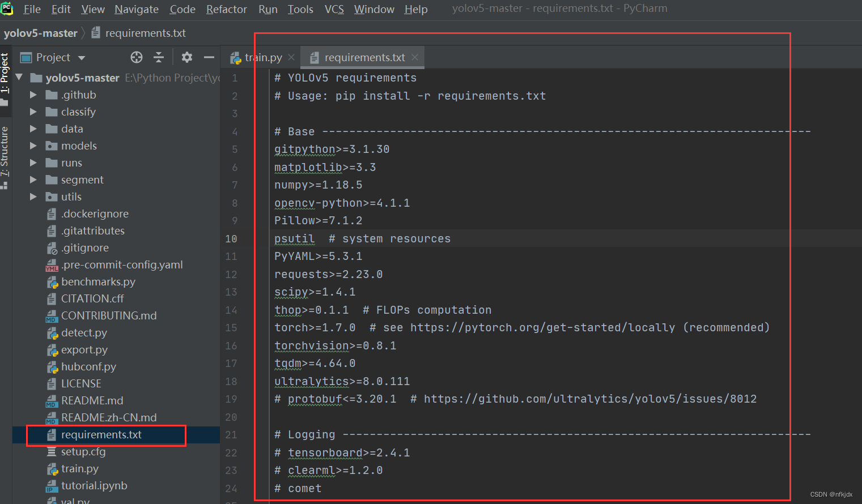The image size is (862, 504).
Task: Expand the utils folder
Action: click(33, 197)
